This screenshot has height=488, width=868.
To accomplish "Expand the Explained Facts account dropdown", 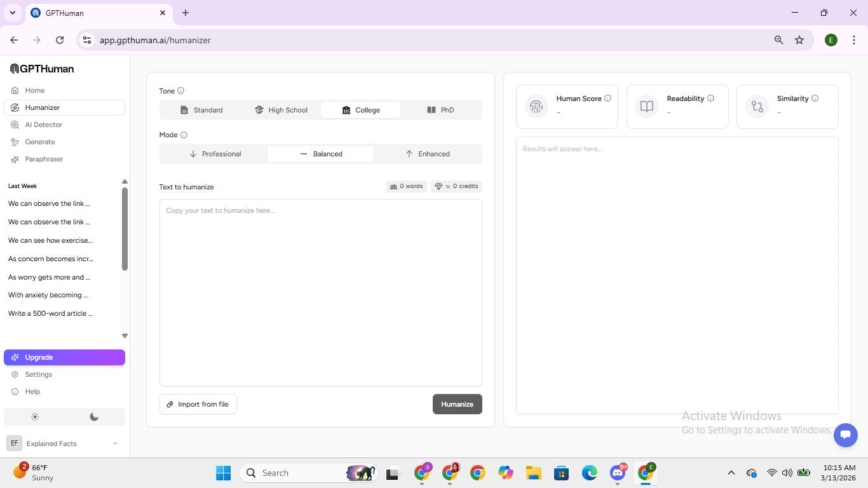I will (64, 444).
